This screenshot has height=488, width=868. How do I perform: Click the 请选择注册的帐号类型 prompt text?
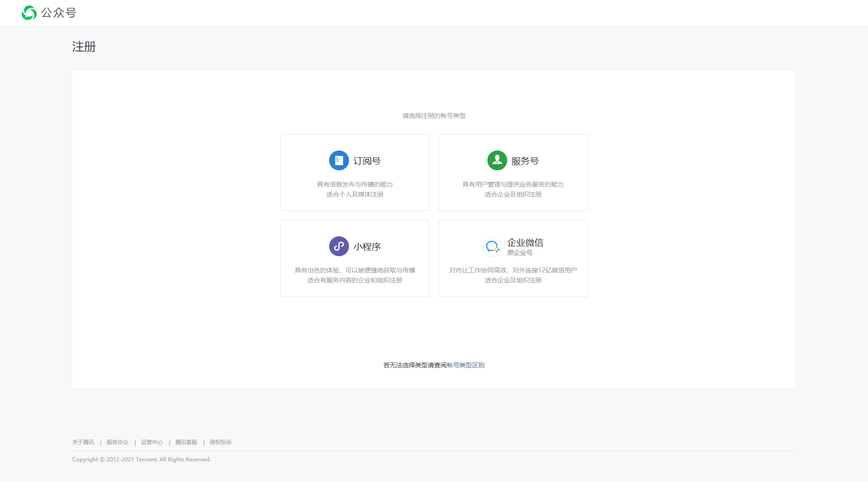pyautogui.click(x=434, y=116)
